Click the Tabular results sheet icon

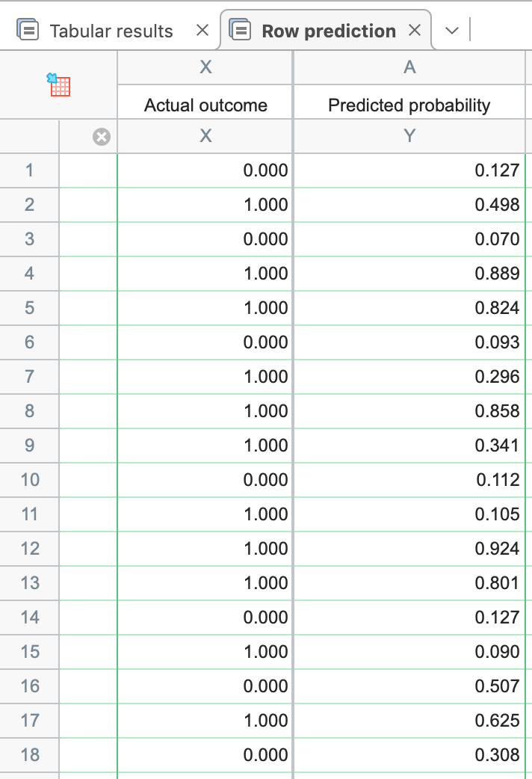(x=28, y=31)
